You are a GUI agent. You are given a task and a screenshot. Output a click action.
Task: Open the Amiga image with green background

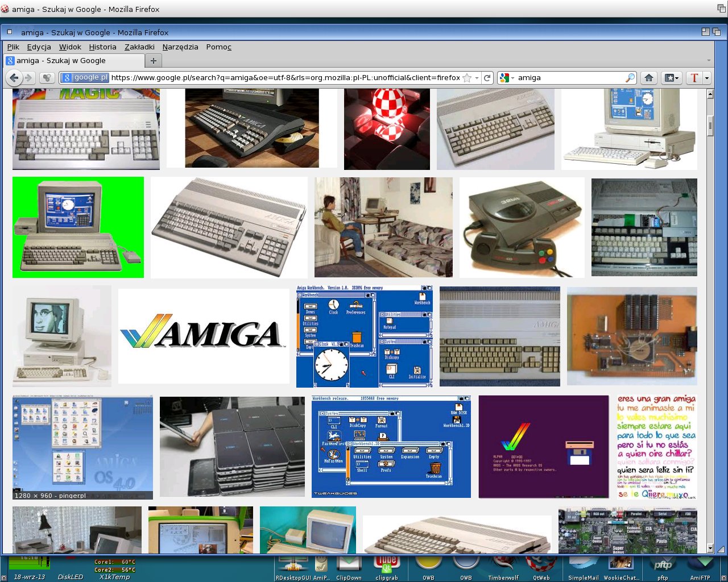coord(78,227)
